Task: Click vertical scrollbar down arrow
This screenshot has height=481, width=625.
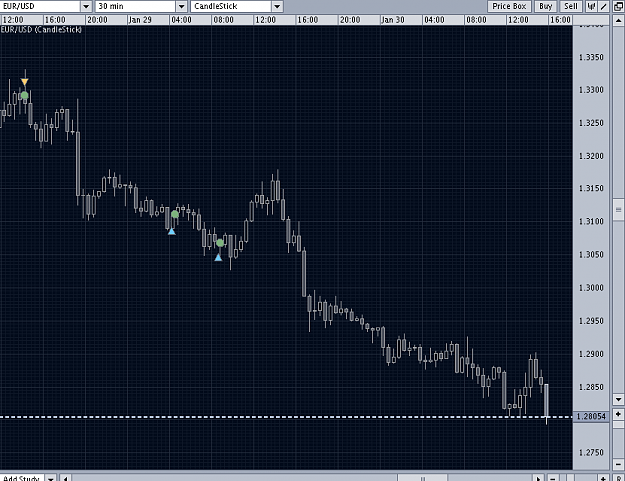Action: pyautogui.click(x=618, y=399)
